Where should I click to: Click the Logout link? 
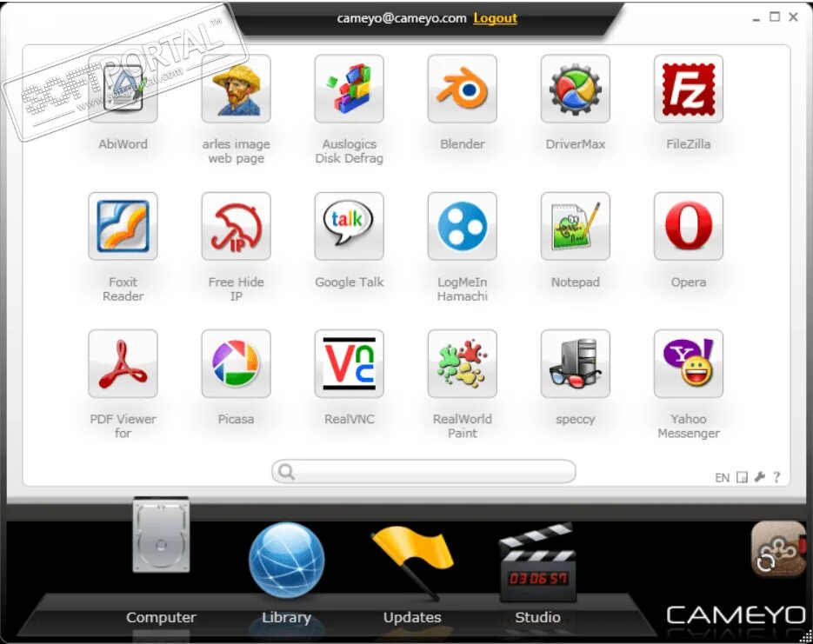click(495, 18)
